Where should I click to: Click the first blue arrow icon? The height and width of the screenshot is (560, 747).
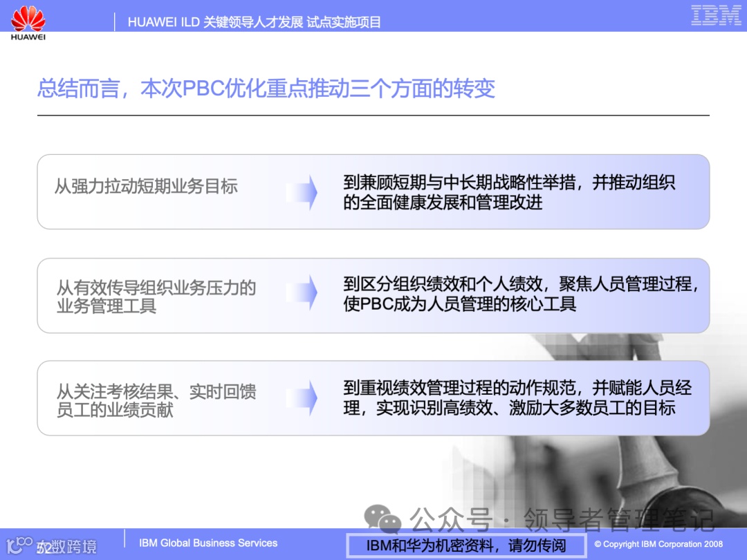302,192
